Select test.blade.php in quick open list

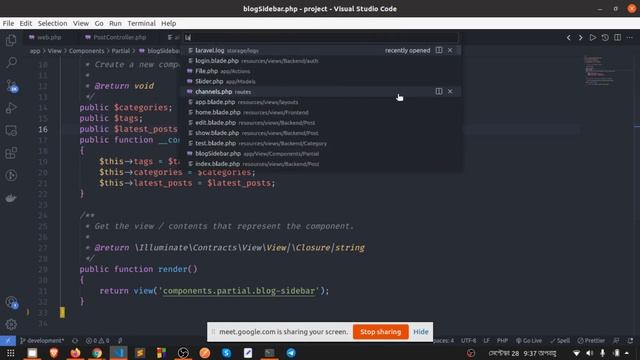coord(320,143)
